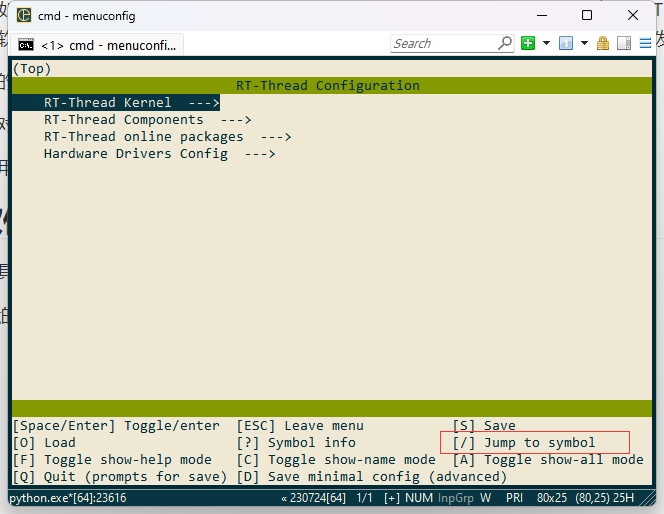Click [F] Toggle show-help mode hint

(112, 459)
